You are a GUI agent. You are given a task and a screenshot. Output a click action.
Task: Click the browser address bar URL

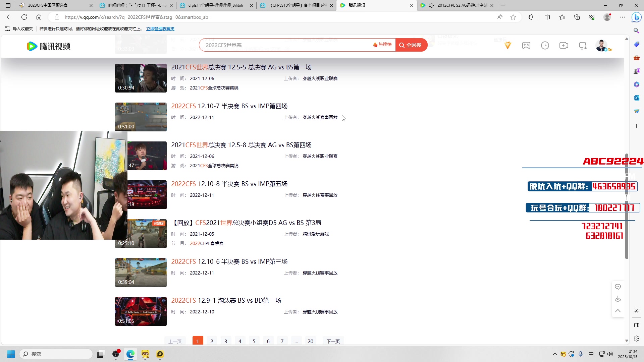[x=138, y=17]
